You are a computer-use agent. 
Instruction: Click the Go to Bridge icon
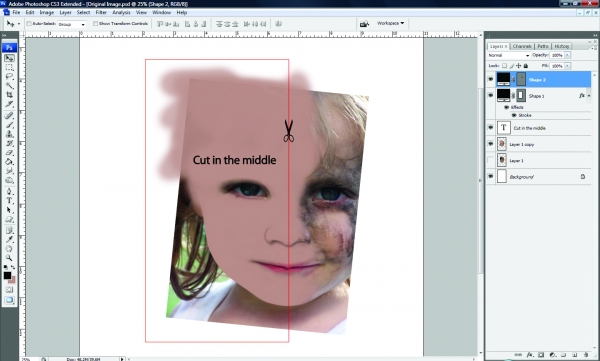tap(364, 24)
